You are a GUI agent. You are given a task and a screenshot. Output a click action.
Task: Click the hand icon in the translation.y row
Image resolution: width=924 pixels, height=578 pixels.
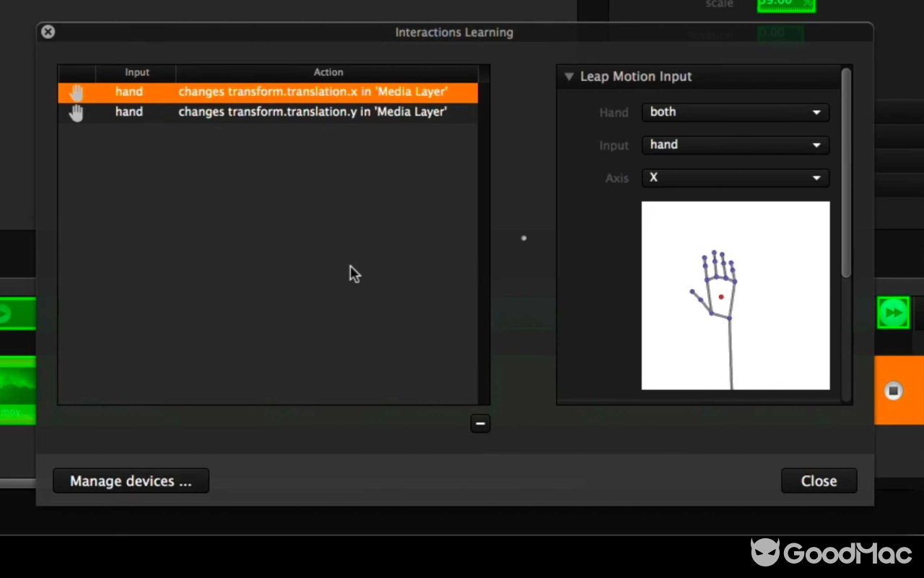77,112
